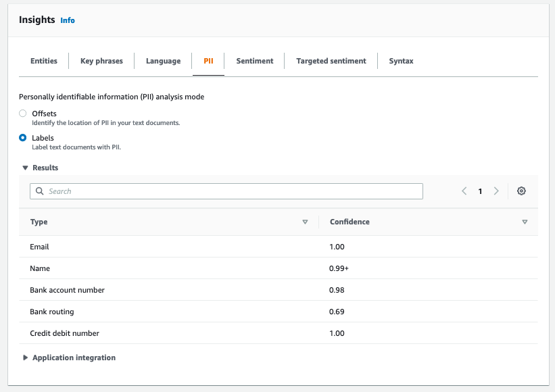Select the Offsets analysis mode
The image size is (555, 392).
coord(23,114)
